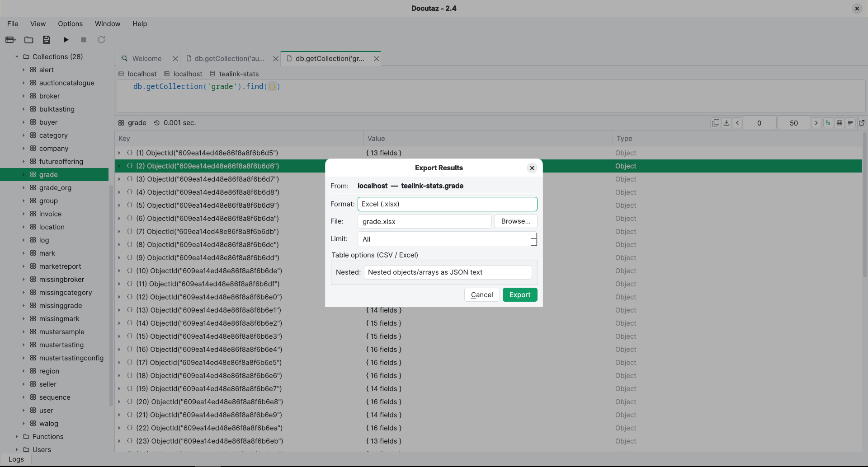Run the query with play icon
Screen dimensions: 868x467
[x=66, y=40]
